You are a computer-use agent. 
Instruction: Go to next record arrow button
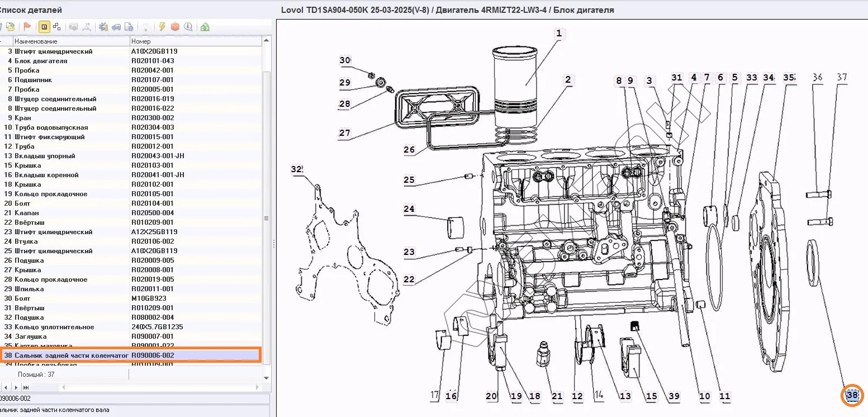16,387
